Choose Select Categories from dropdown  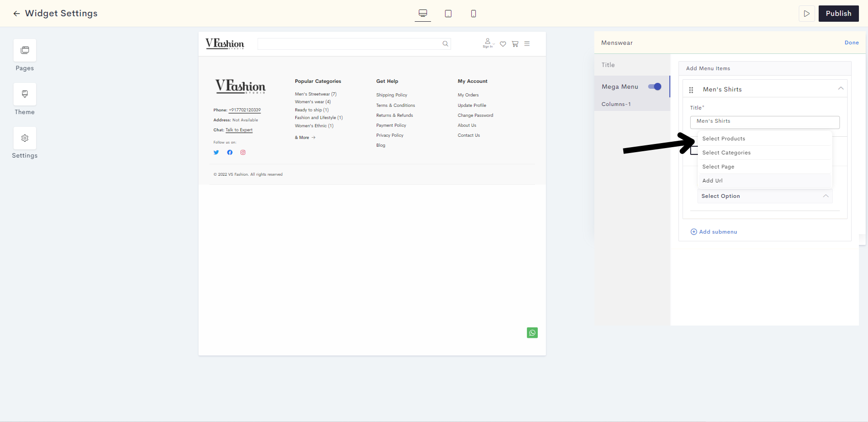(x=765, y=153)
